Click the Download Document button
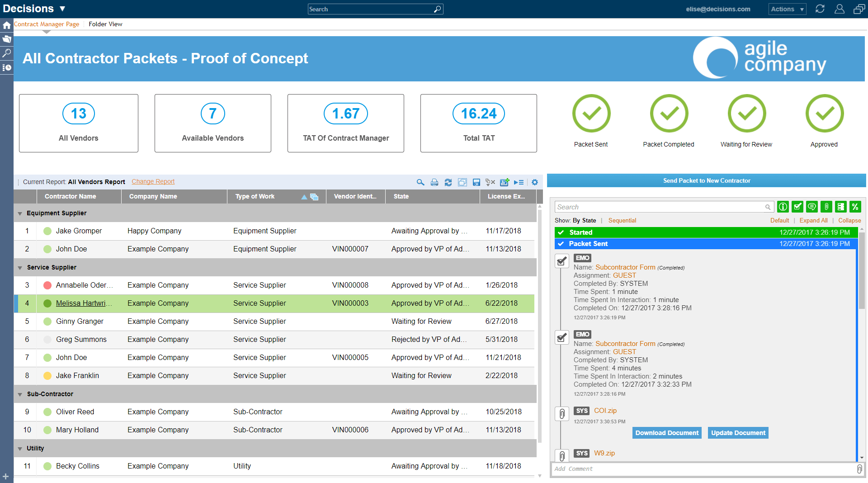The image size is (868, 483). 667,433
